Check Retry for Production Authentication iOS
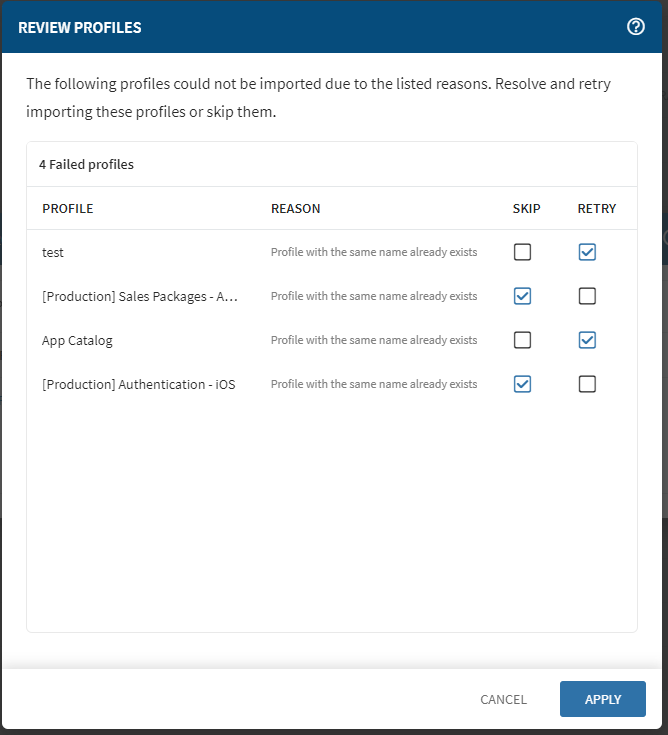The width and height of the screenshot is (668, 735). (587, 384)
